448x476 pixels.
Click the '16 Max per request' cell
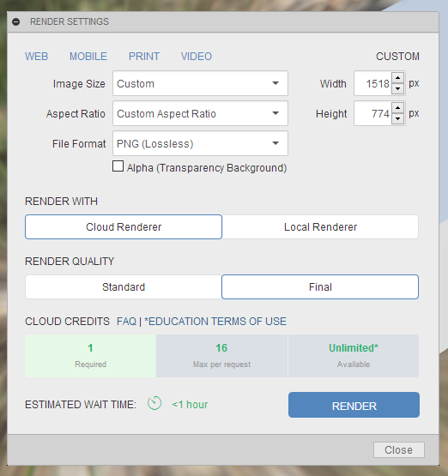[221, 356]
